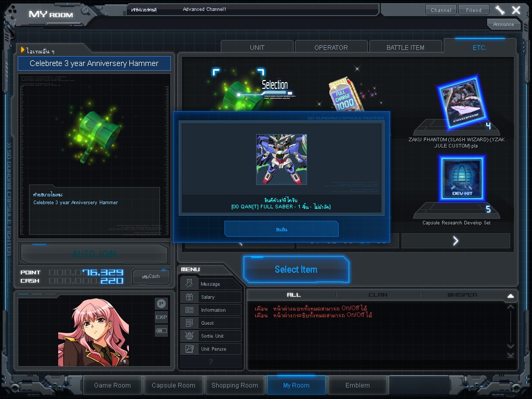This screenshot has height=399, width=532.
Task: Click the Unit Peruse magnifier icon
Action: [189, 349]
